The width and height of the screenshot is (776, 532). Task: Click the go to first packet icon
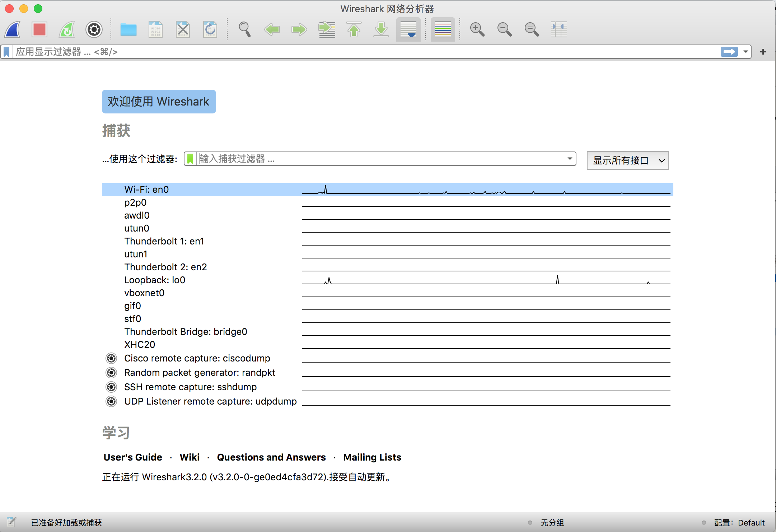[x=354, y=29]
